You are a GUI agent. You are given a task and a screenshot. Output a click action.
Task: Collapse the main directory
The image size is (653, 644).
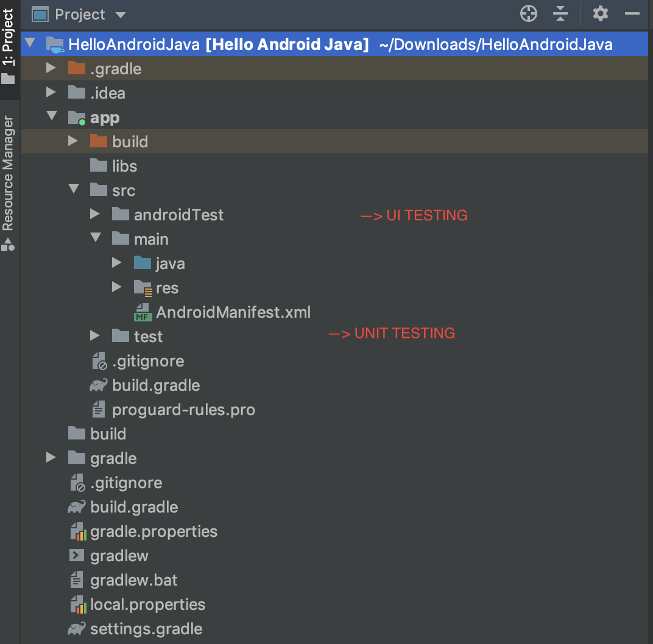pos(95,238)
